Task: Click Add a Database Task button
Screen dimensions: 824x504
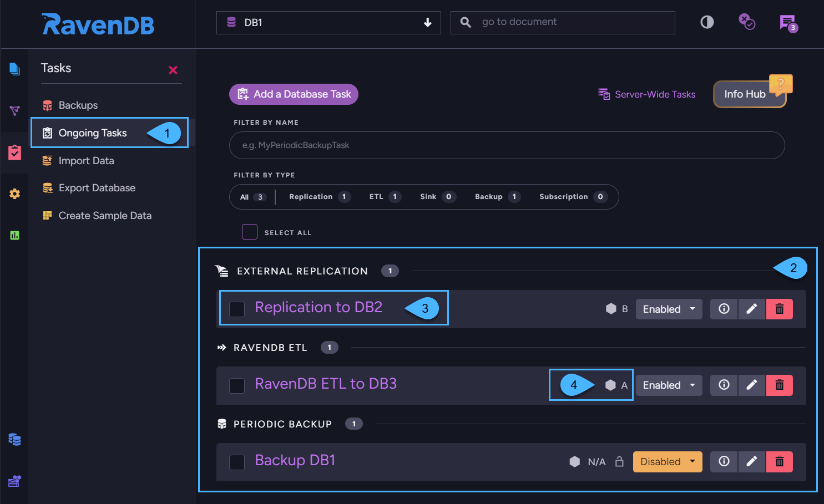Action: (x=294, y=94)
